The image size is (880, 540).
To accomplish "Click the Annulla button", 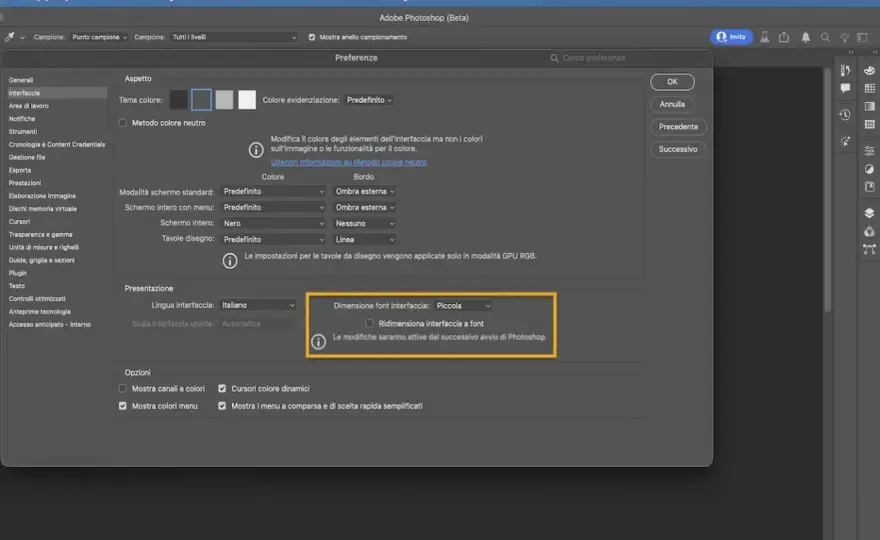I will pyautogui.click(x=672, y=104).
